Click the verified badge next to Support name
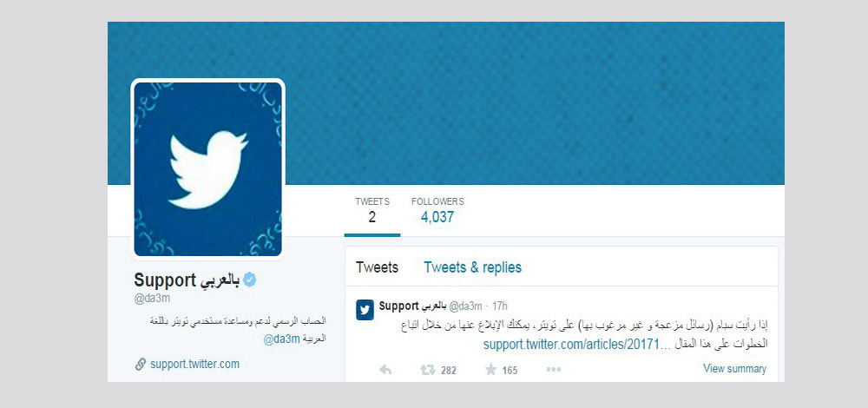This screenshot has width=868, height=408. coord(250,280)
